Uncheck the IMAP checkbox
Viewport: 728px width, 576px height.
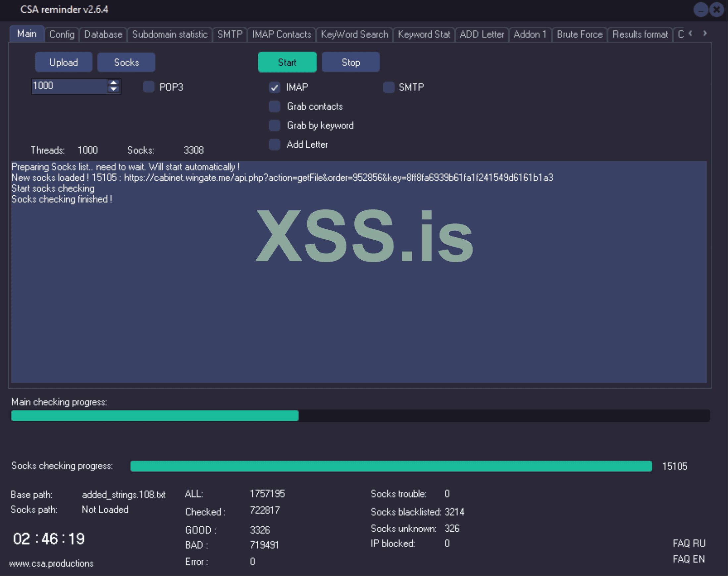275,87
